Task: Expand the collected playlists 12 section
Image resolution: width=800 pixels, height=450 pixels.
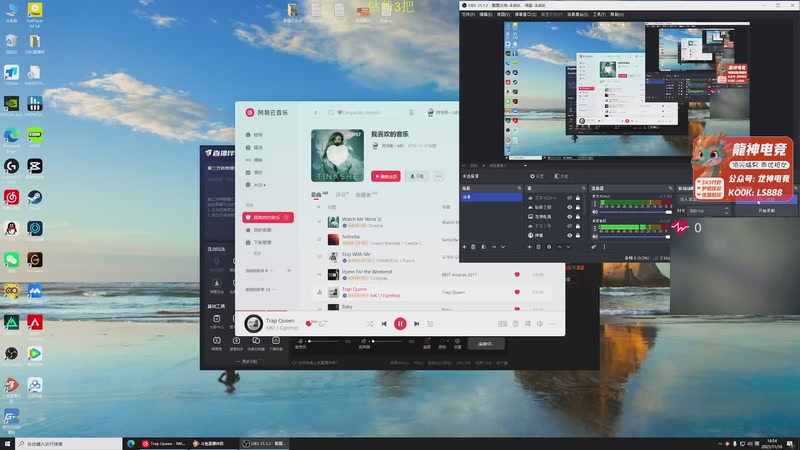Action: coord(261,289)
